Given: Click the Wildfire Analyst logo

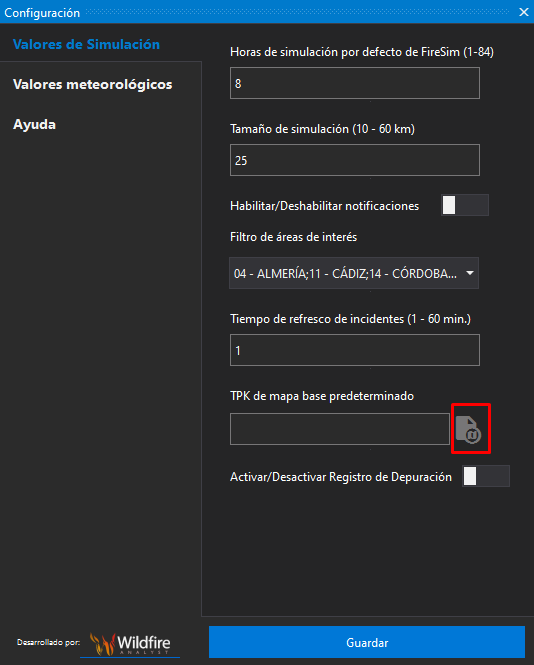Looking at the screenshot, I should [130, 644].
